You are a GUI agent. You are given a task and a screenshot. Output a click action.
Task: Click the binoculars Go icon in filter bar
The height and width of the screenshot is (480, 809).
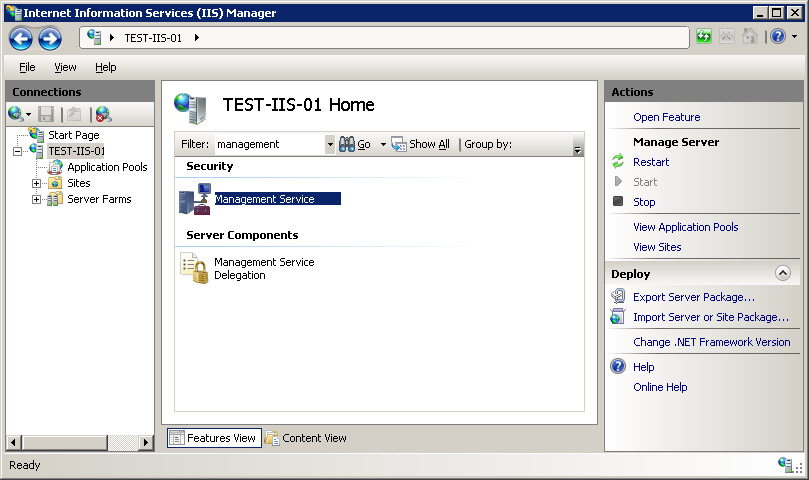pyautogui.click(x=347, y=145)
